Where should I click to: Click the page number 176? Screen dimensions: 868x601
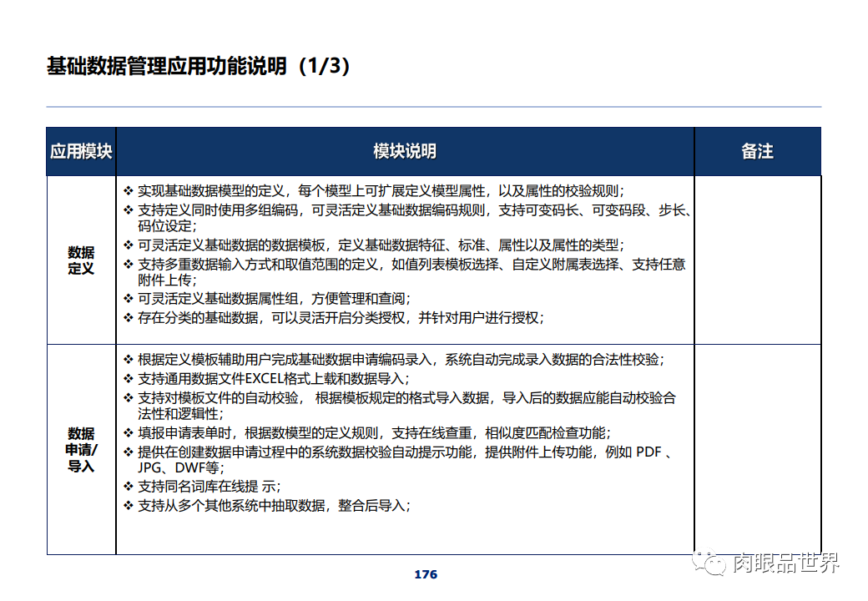coord(426,574)
